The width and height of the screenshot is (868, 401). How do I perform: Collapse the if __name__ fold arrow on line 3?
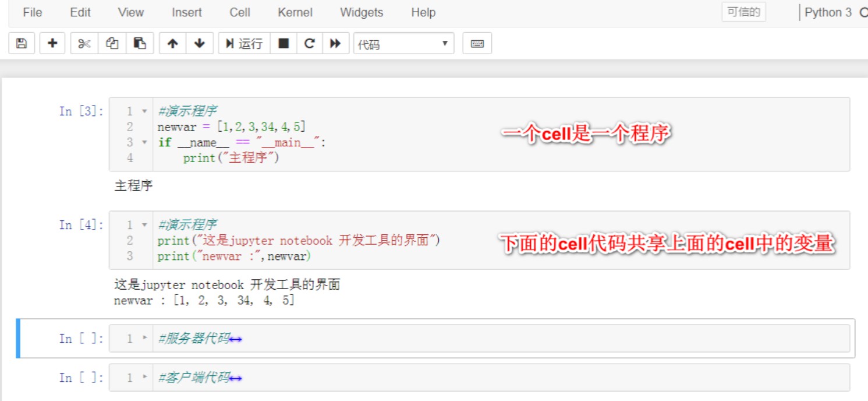pos(145,142)
